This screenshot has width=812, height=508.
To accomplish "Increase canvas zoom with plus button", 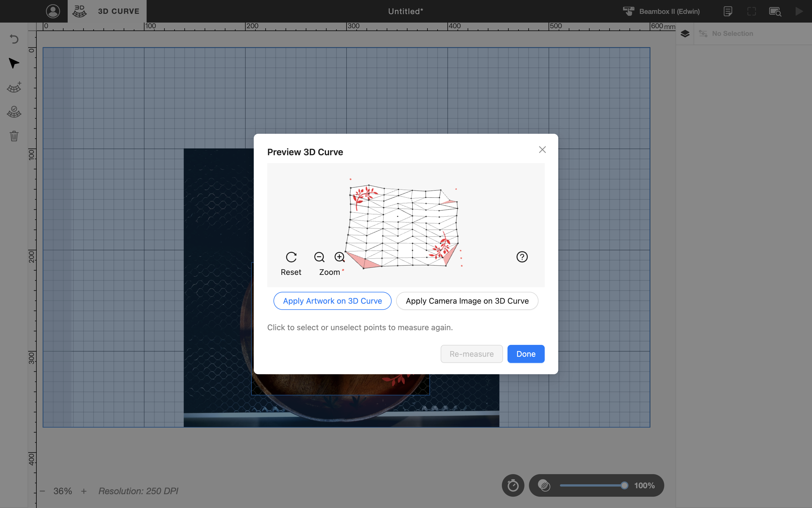I will [84, 491].
